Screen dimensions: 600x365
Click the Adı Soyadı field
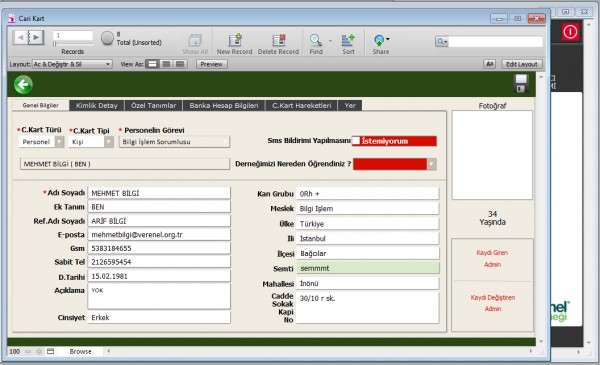(159, 193)
